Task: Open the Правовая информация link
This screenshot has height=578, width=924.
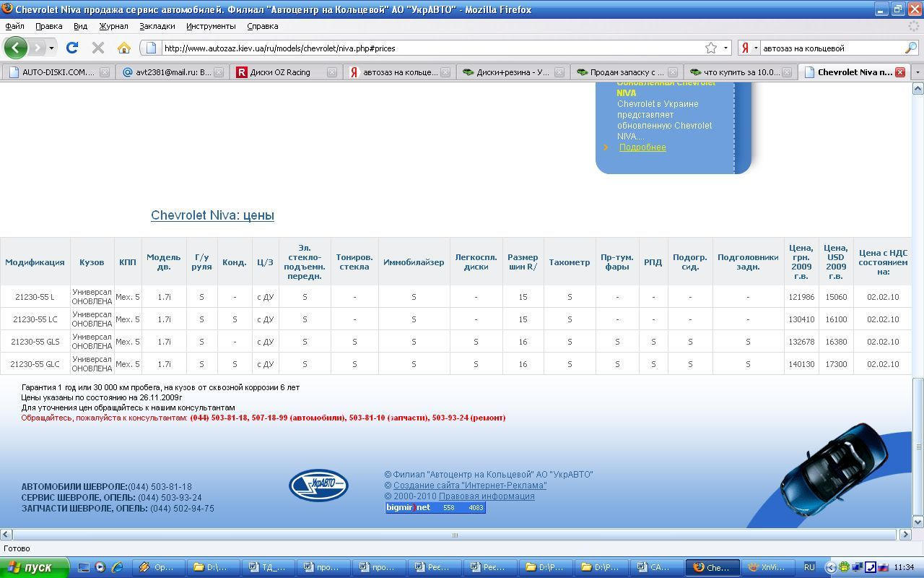Action: [487, 496]
